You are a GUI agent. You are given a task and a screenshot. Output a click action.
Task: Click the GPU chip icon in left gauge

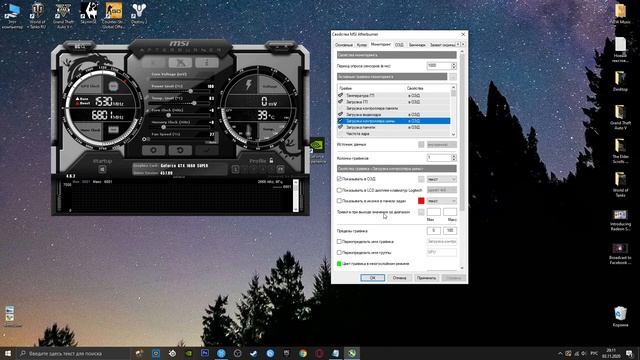tap(113, 86)
